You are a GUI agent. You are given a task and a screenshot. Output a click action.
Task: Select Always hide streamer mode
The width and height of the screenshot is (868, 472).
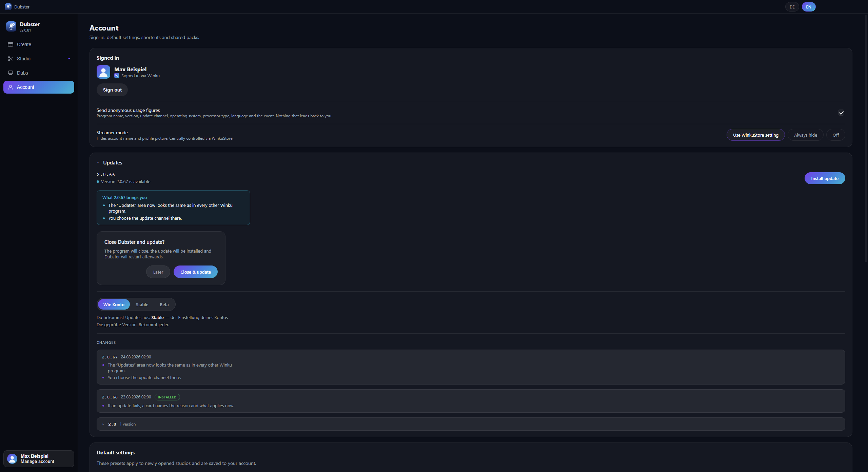(805, 135)
